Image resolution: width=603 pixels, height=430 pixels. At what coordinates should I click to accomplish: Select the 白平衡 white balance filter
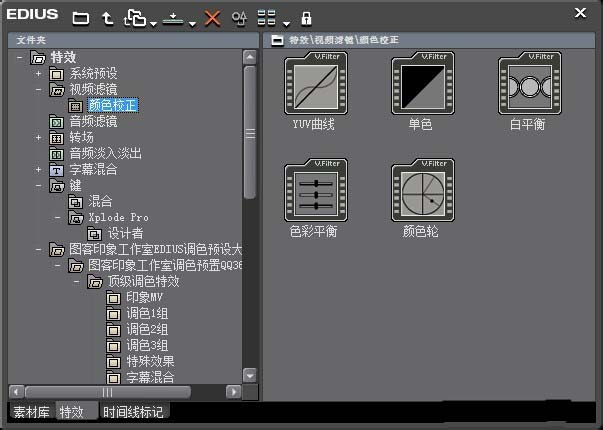point(530,83)
